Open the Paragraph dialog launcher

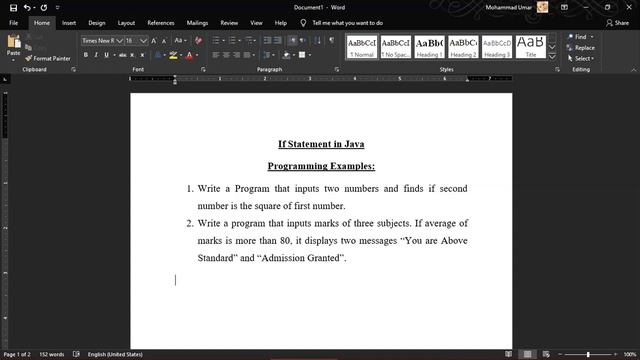point(337,70)
